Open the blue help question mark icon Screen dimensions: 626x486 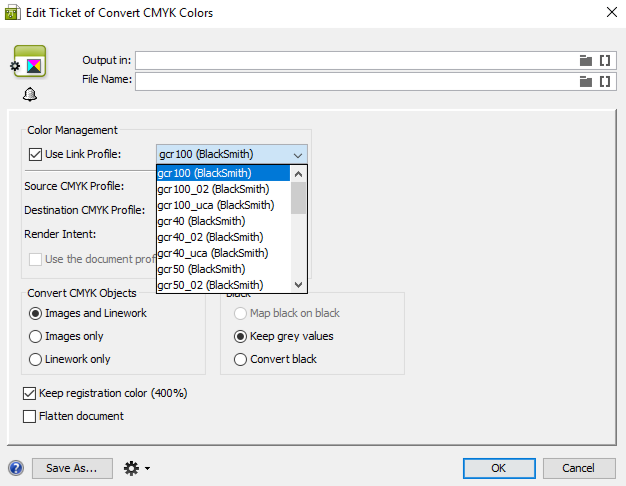point(16,468)
